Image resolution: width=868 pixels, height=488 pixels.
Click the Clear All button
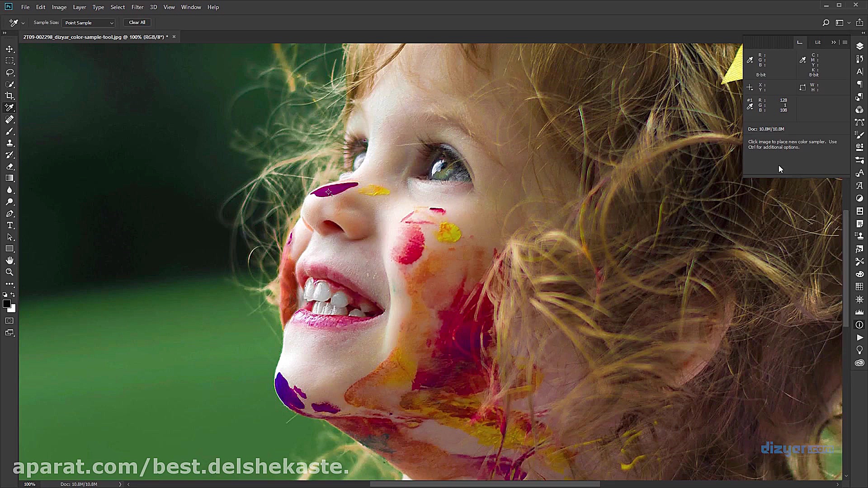[137, 23]
